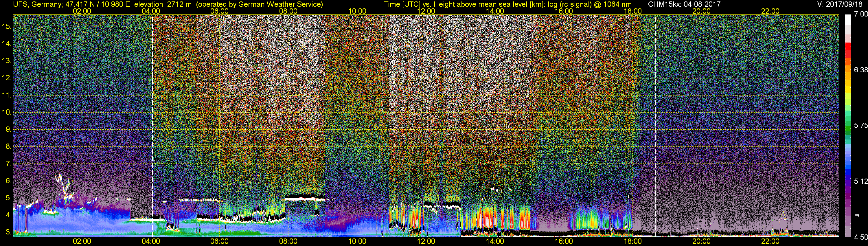Click the 4.50 label at colorbar bottom
Image resolution: width=868 pixels, height=246 pixels.
tap(861, 237)
